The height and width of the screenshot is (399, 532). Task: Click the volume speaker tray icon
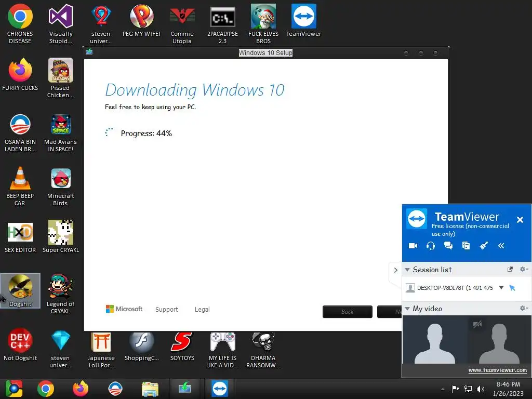coord(481,389)
